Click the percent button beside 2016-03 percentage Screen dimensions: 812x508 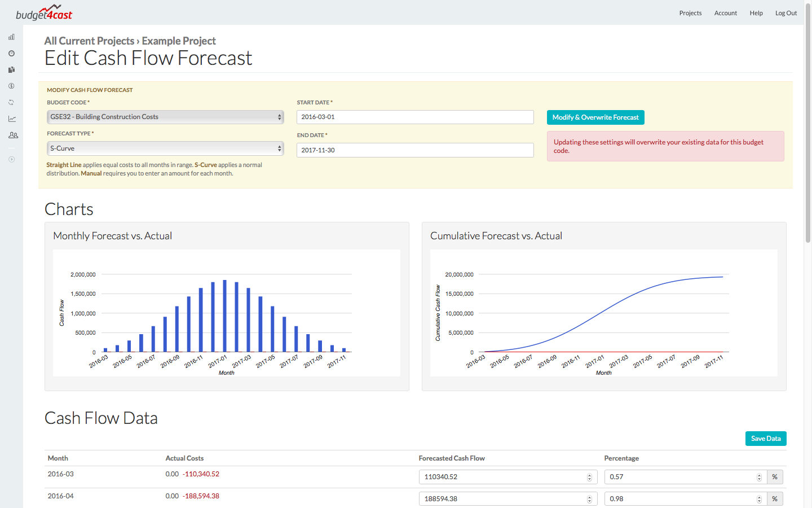(x=775, y=476)
